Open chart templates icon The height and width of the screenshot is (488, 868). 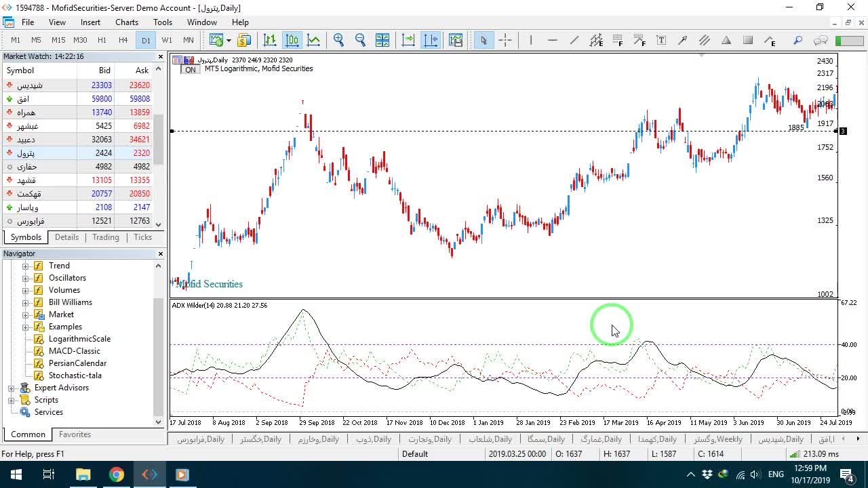[x=456, y=40]
